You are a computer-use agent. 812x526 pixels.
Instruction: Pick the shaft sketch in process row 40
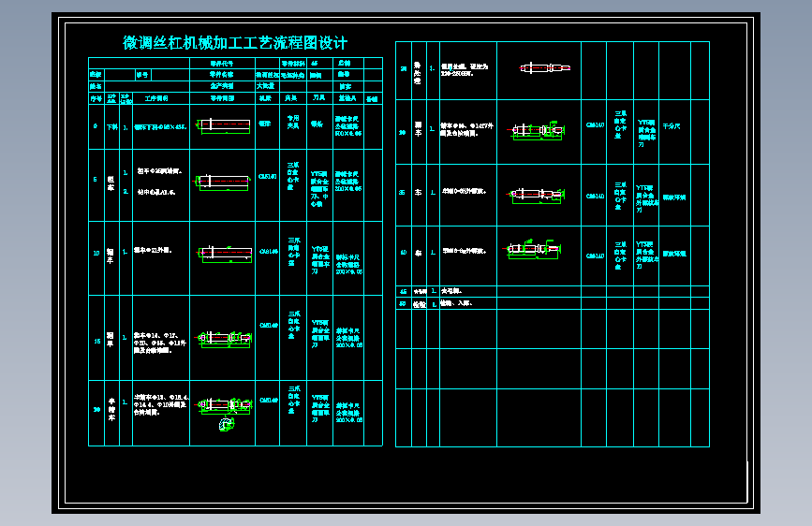coord(532,250)
